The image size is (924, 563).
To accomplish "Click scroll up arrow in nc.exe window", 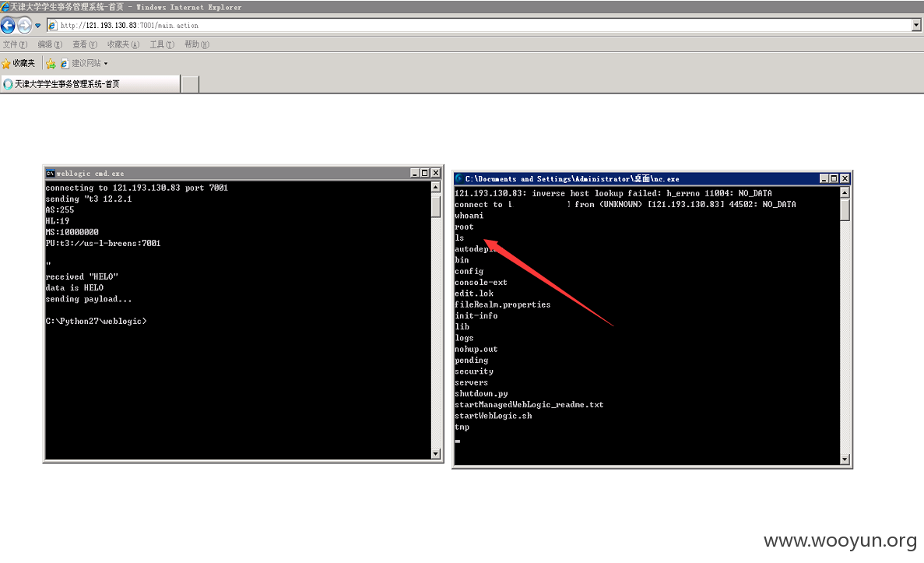I will pos(845,193).
